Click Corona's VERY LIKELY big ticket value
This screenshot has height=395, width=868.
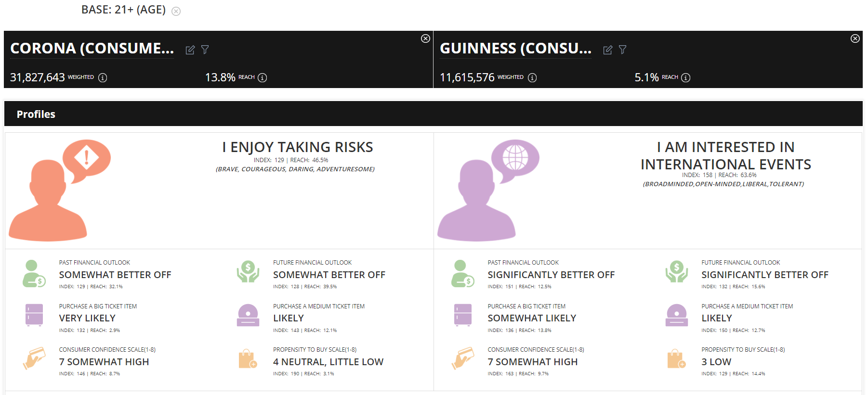click(x=87, y=318)
